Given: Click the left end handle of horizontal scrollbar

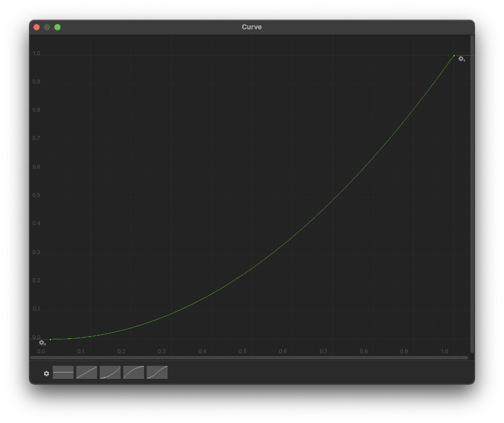Looking at the screenshot, I should coord(32,358).
